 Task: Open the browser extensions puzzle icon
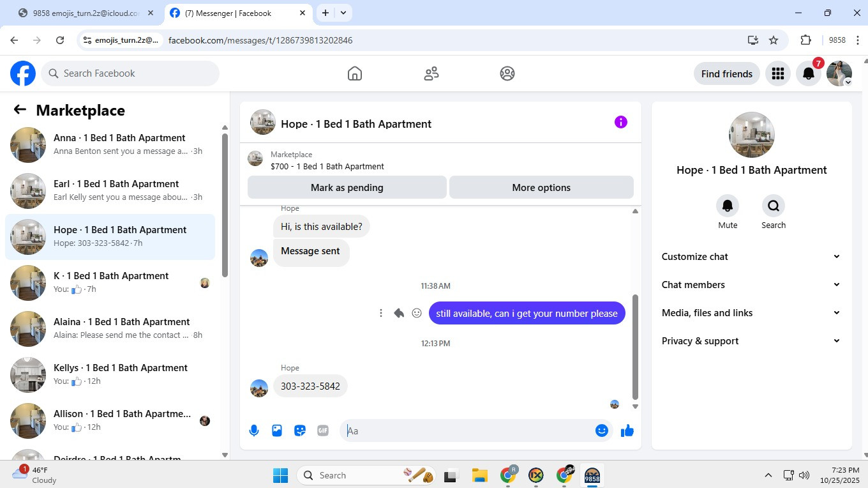(805, 40)
